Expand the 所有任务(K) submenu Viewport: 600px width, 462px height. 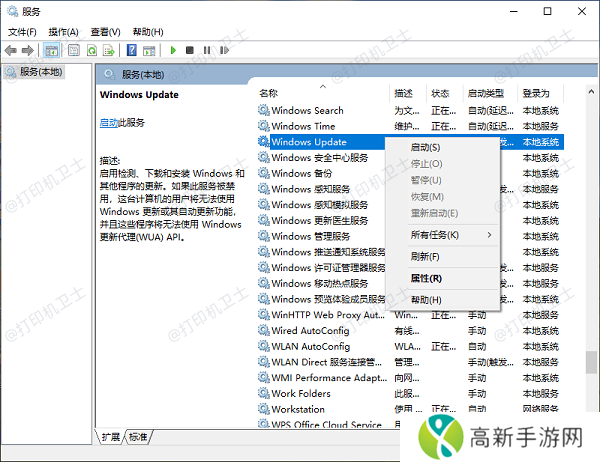442,235
